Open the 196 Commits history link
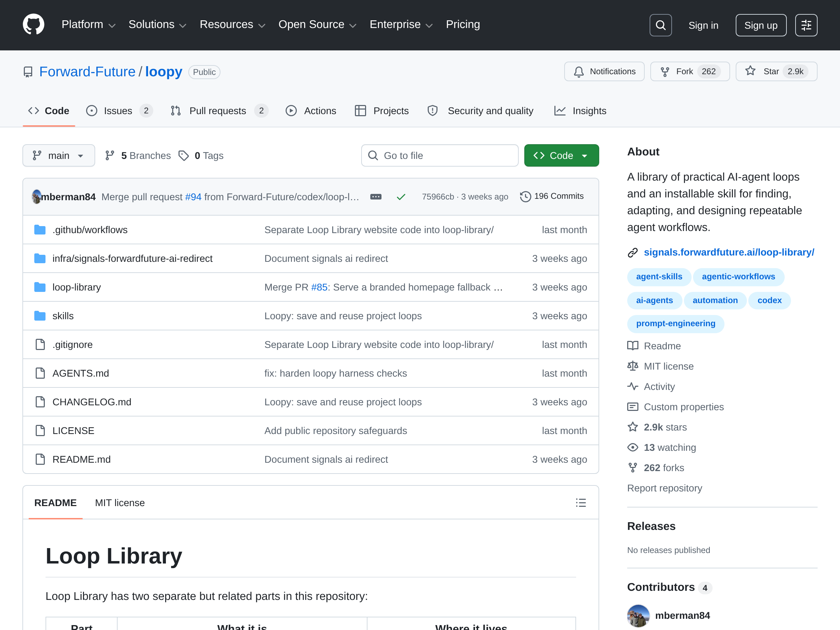Screen dimensions: 840x630 click(552, 196)
